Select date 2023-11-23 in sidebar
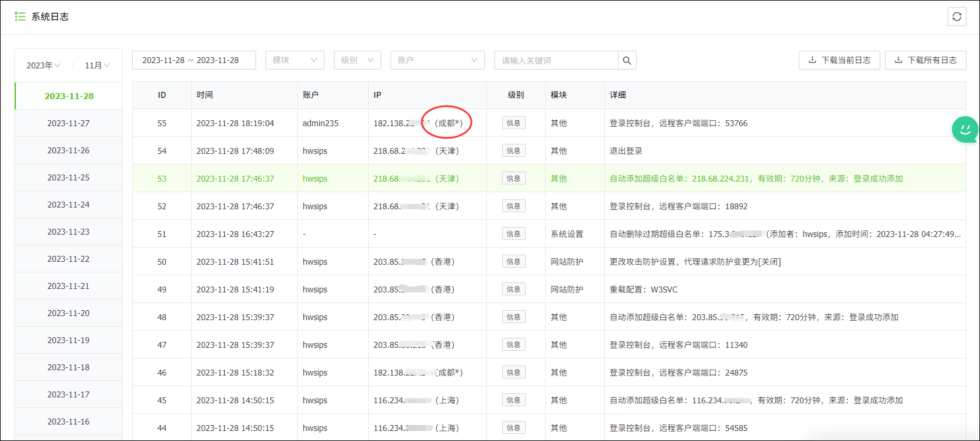 point(68,232)
